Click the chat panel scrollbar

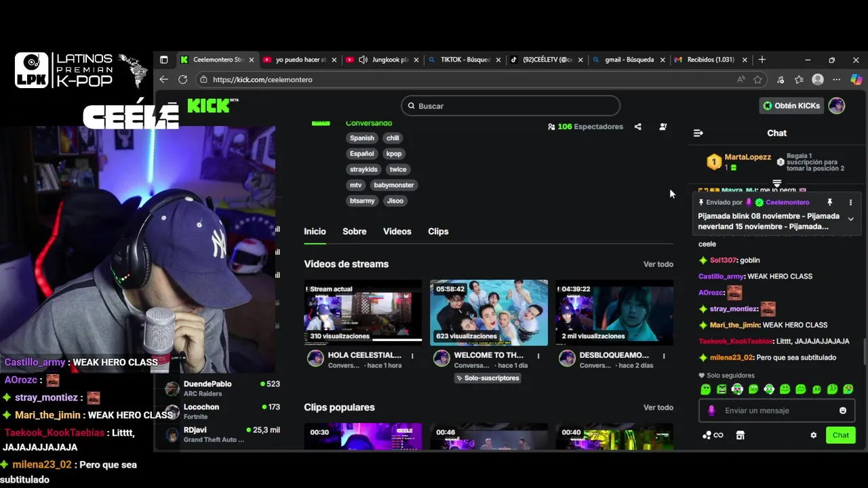click(x=865, y=351)
